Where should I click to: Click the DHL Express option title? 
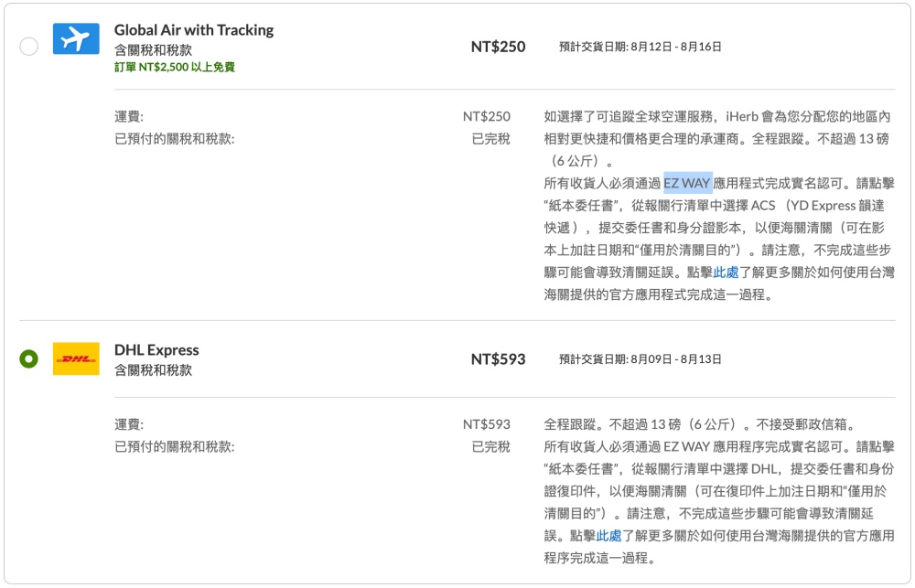(x=156, y=350)
